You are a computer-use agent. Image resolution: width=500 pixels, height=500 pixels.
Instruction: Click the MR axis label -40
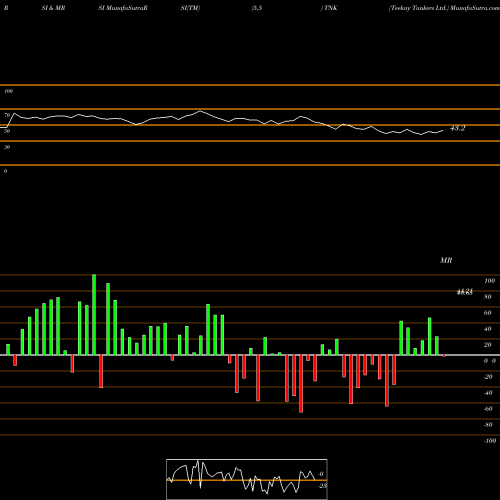tap(488, 393)
